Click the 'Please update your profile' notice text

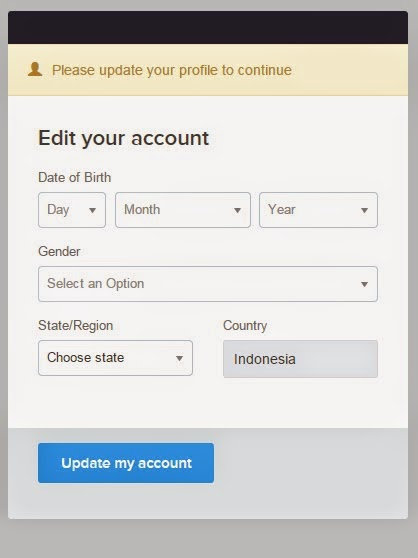[x=172, y=70]
